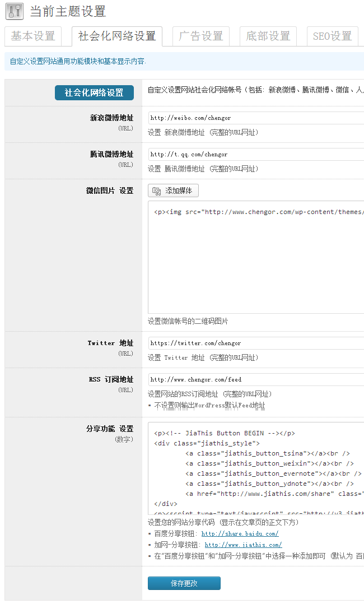Click the 设置 腾讯微博地址 hint text
The image size is (364, 604).
(x=203, y=168)
